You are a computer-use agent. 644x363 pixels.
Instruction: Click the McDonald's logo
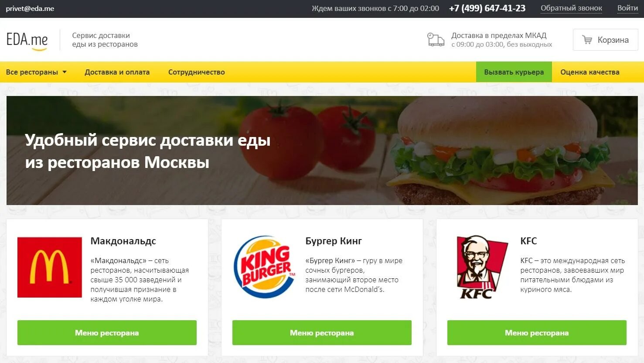click(x=50, y=267)
